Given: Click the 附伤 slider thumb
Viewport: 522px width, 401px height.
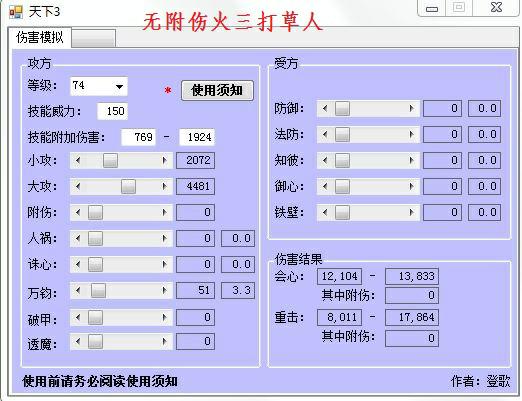Looking at the screenshot, I should [x=95, y=212].
